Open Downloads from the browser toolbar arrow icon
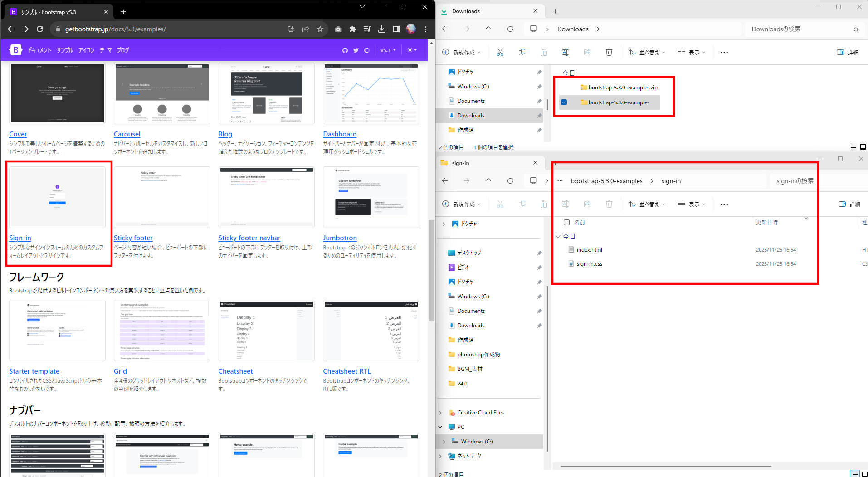The height and width of the screenshot is (477, 868). (x=381, y=29)
